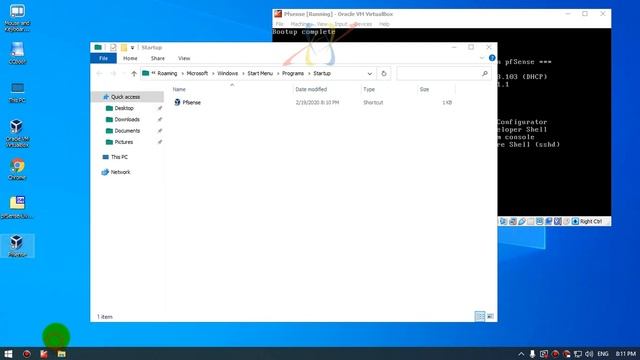Sort files by Type column
The width and height of the screenshot is (640, 360).
[369, 89]
